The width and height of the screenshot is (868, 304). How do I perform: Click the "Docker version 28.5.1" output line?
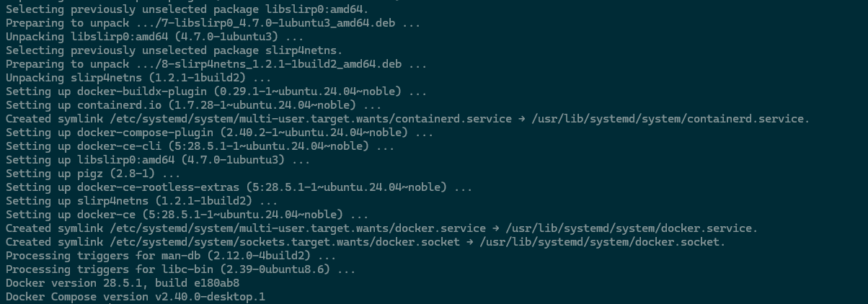[123, 283]
